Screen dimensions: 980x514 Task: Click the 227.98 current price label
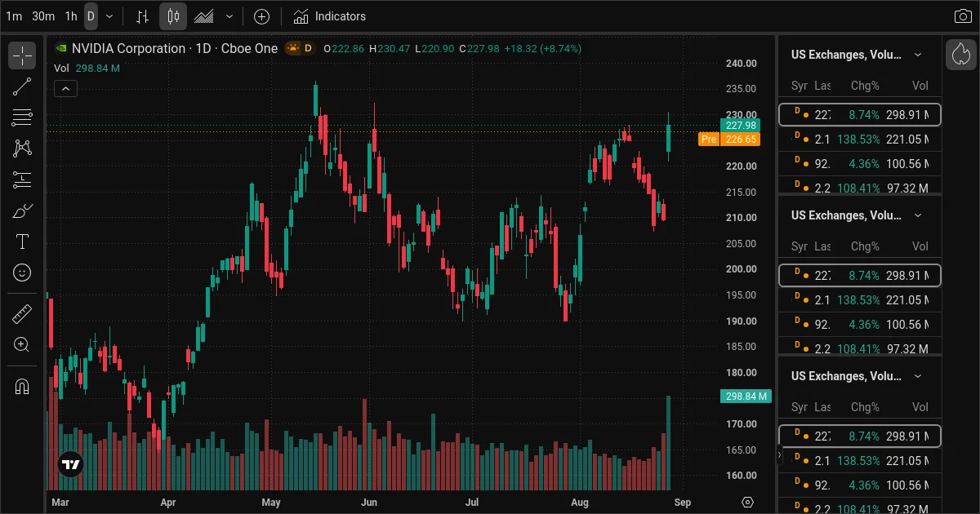click(740, 126)
